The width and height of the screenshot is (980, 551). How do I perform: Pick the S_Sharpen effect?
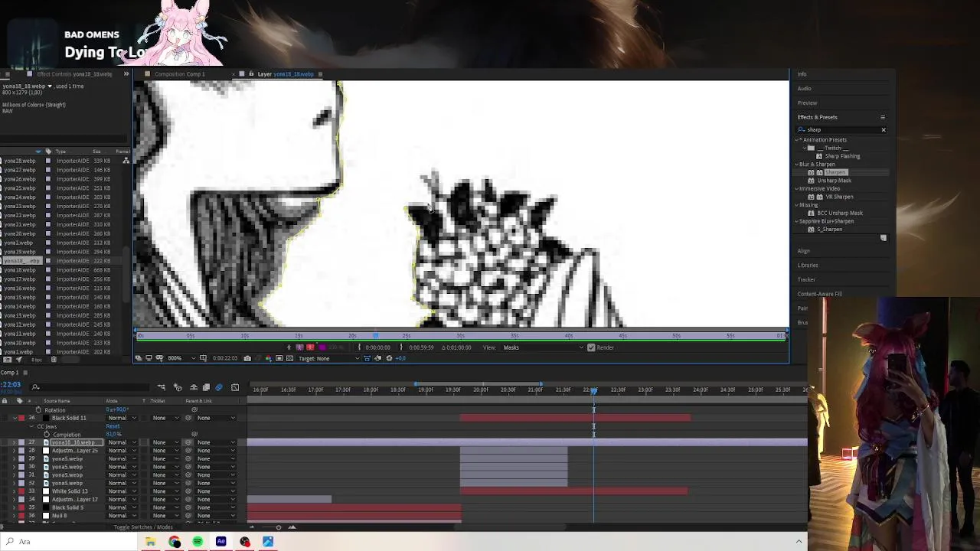coord(829,230)
